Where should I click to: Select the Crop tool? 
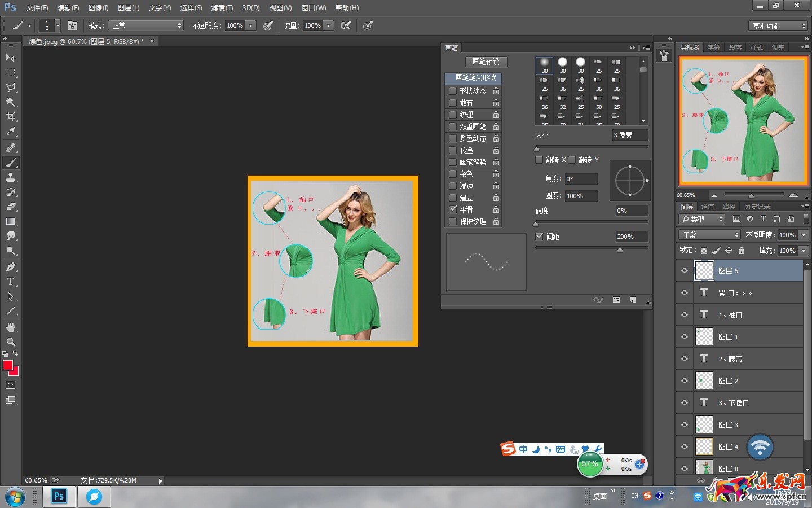pos(11,117)
